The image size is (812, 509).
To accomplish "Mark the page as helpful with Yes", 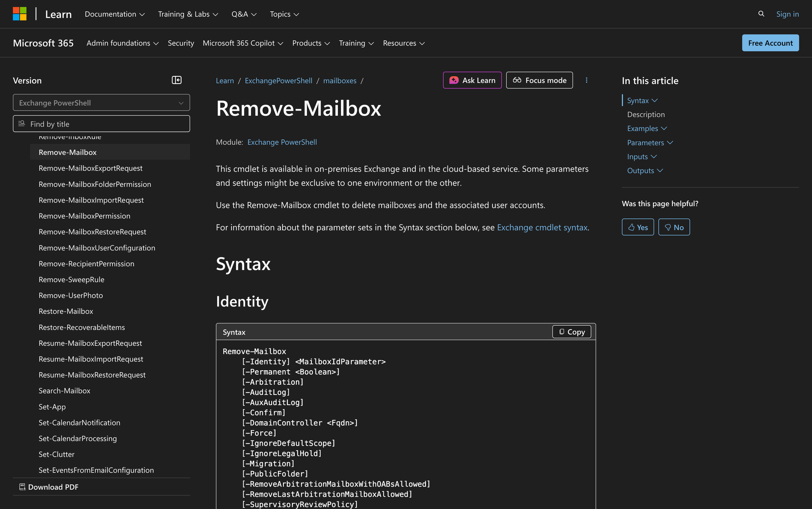I will (x=637, y=227).
